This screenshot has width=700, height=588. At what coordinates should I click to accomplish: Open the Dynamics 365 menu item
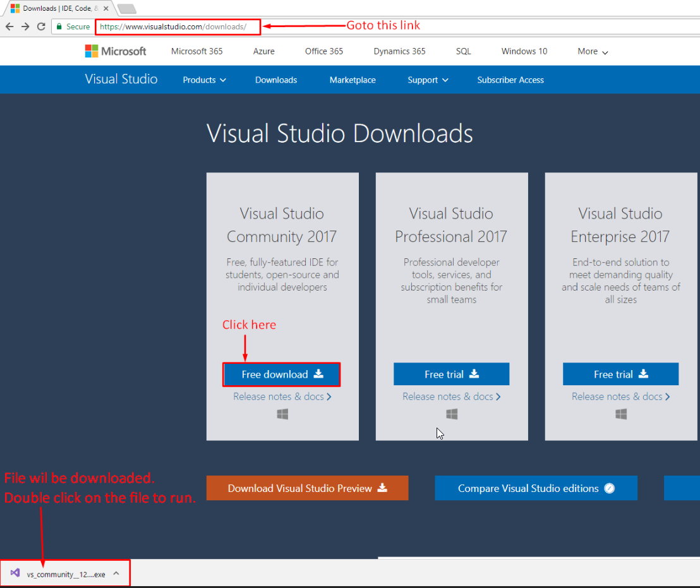399,51
